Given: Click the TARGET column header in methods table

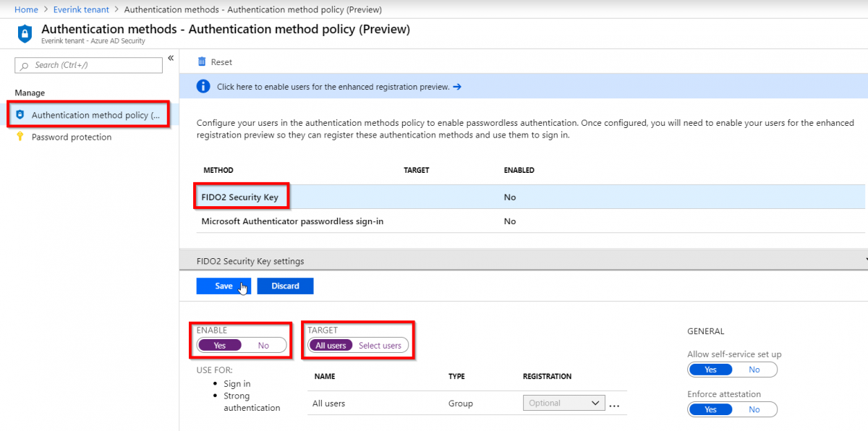Looking at the screenshot, I should click(416, 171).
